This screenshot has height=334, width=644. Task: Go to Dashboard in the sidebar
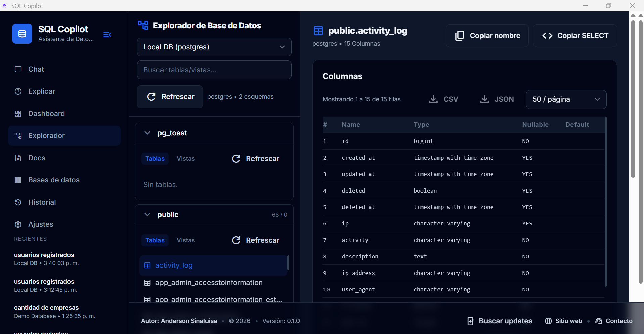(46, 113)
